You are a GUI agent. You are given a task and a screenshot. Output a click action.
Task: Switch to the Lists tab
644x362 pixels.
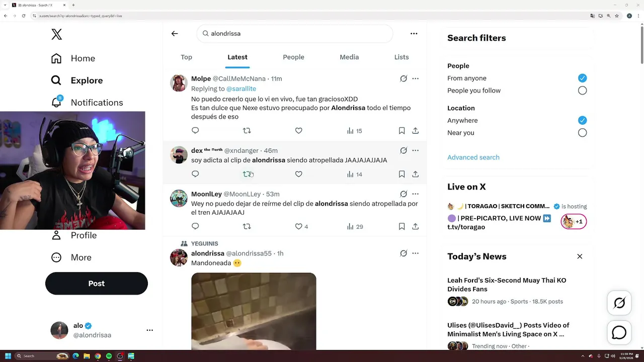[401, 57]
